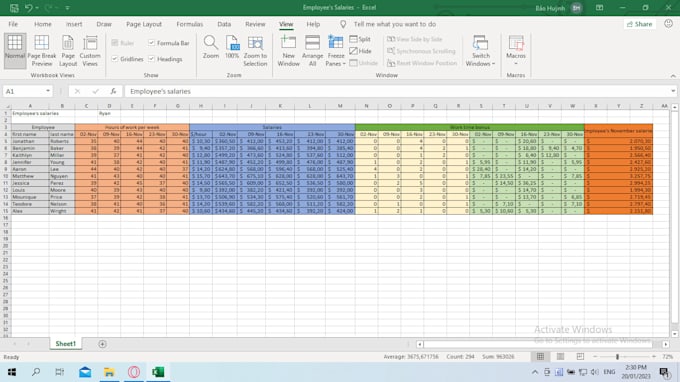
Task: Open Page Break Preview view
Action: (x=42, y=51)
